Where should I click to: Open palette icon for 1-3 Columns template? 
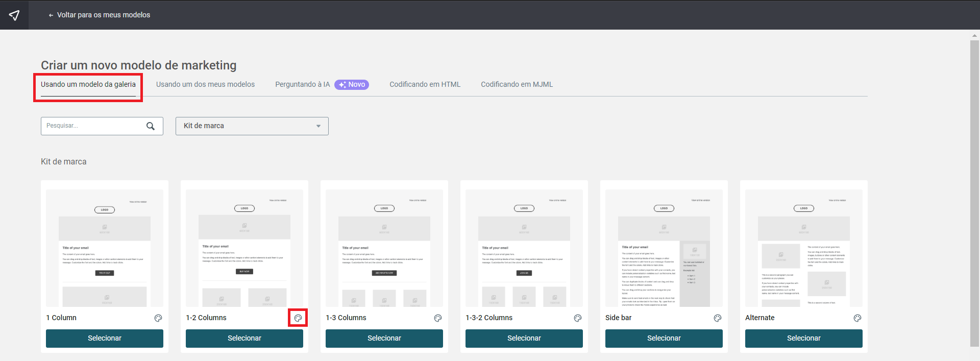[x=438, y=318]
